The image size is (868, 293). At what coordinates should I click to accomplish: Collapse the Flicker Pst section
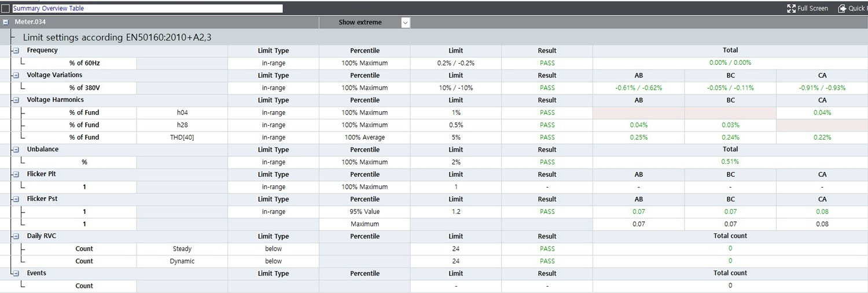[x=16, y=199]
